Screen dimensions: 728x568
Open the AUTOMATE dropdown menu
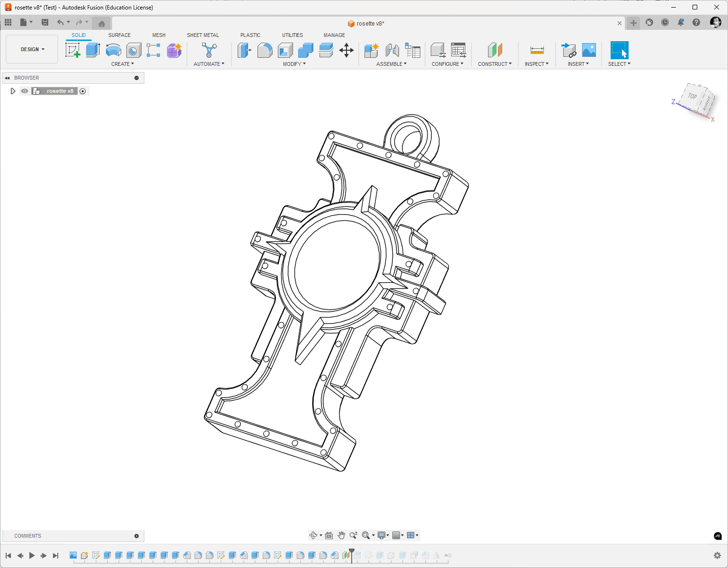click(209, 64)
